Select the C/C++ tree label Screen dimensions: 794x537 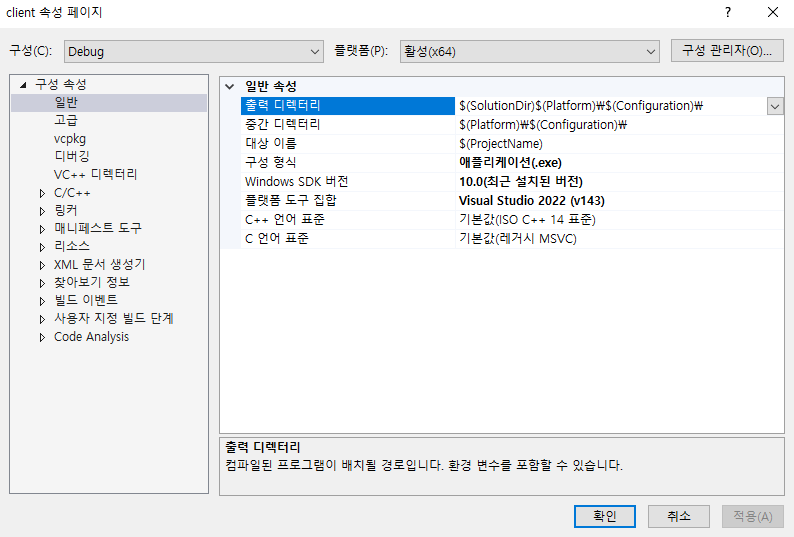(72, 193)
